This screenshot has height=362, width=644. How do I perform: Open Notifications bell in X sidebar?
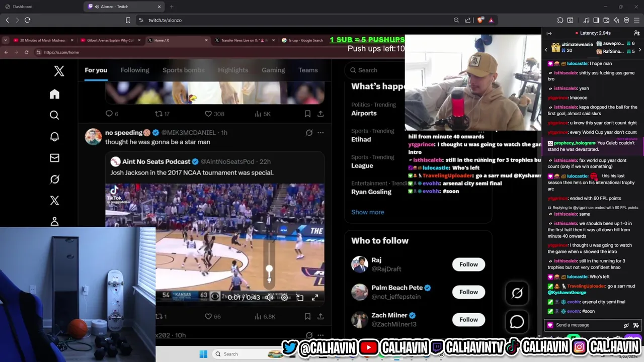point(54,136)
